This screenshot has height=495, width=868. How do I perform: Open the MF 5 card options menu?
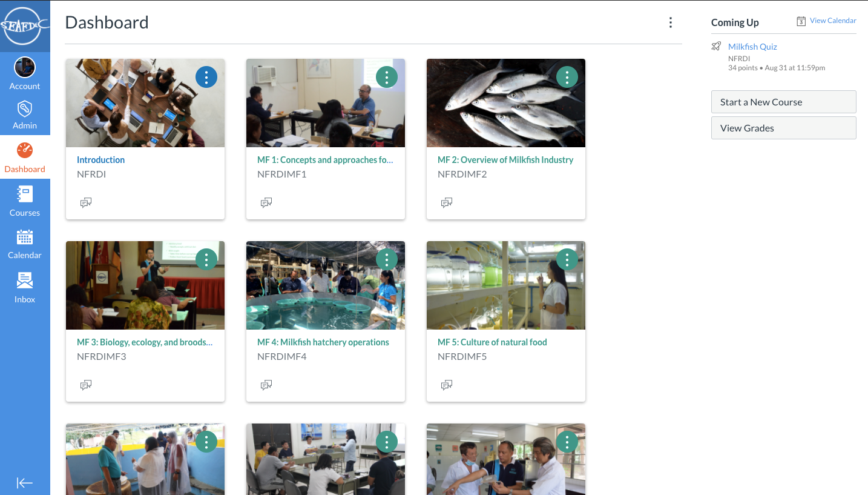[567, 260]
